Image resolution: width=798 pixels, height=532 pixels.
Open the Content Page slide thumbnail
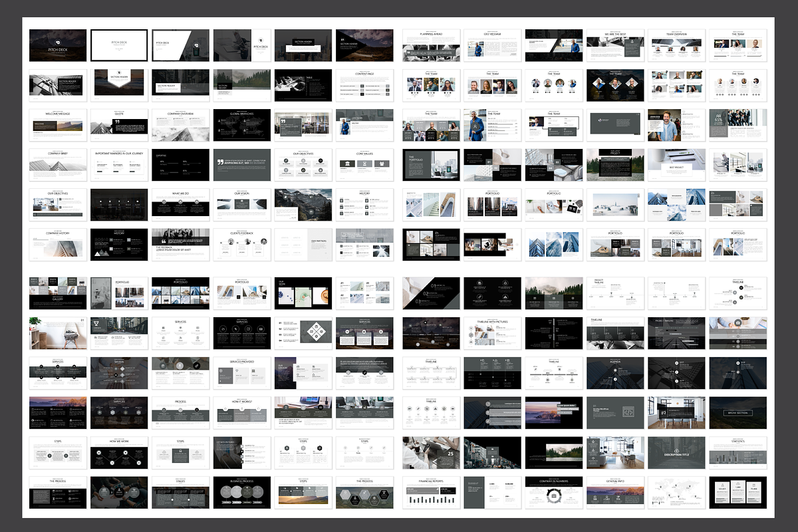(x=364, y=85)
